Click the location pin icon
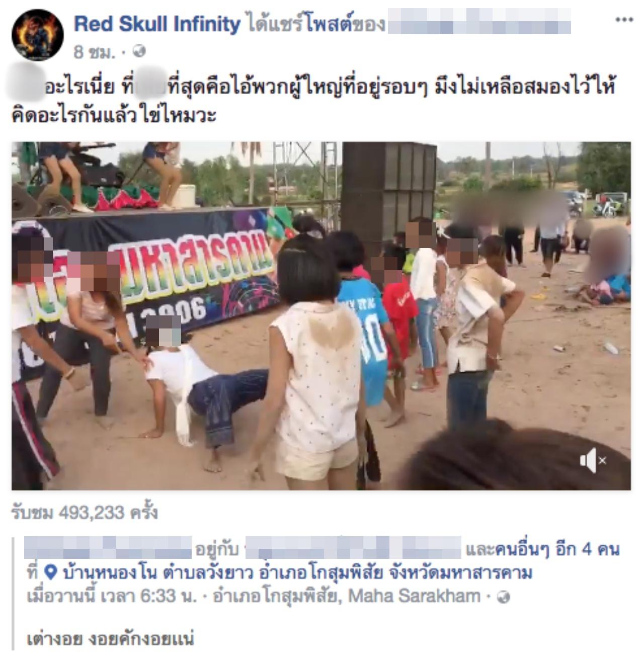The height and width of the screenshot is (662, 644). pyautogui.click(x=50, y=572)
